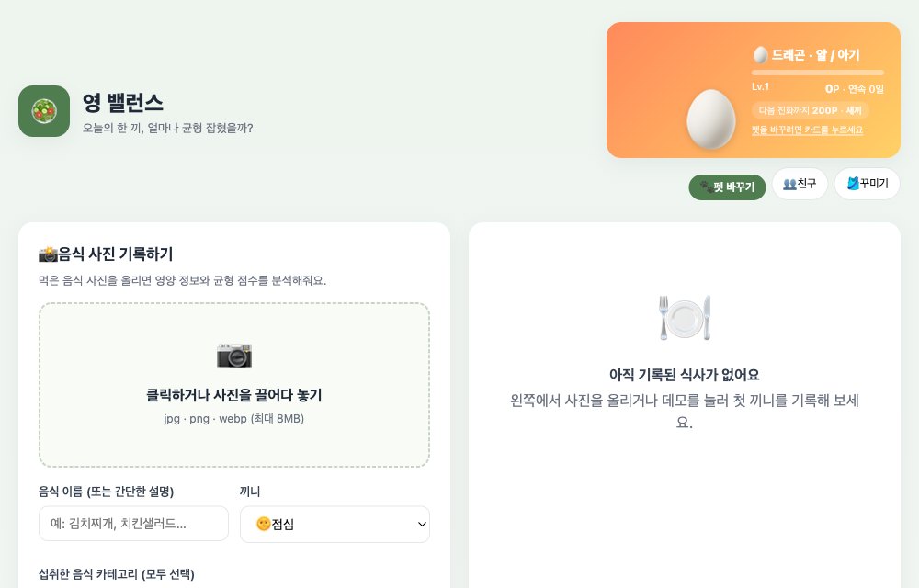Click the 음식 이름 input field
Image resolution: width=919 pixels, height=588 pixels.
(x=133, y=524)
